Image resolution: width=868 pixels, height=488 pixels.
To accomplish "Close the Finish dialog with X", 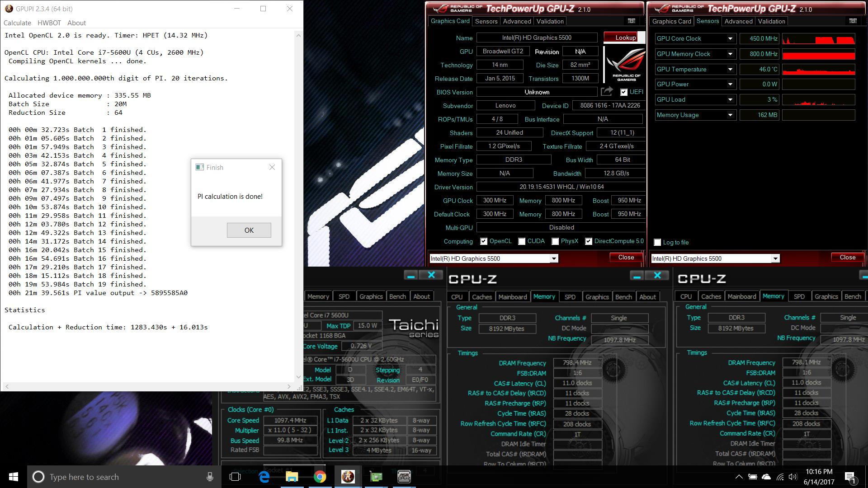I will point(272,167).
